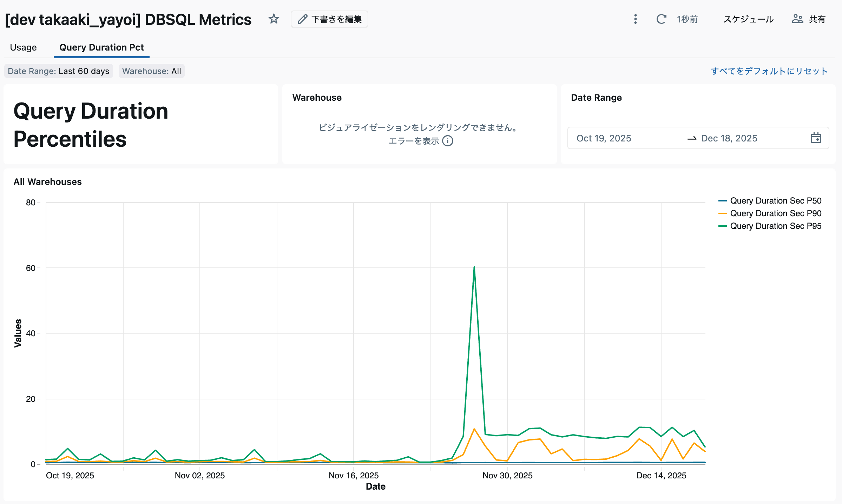
Task: Click the refresh dashboard icon
Action: tap(661, 19)
